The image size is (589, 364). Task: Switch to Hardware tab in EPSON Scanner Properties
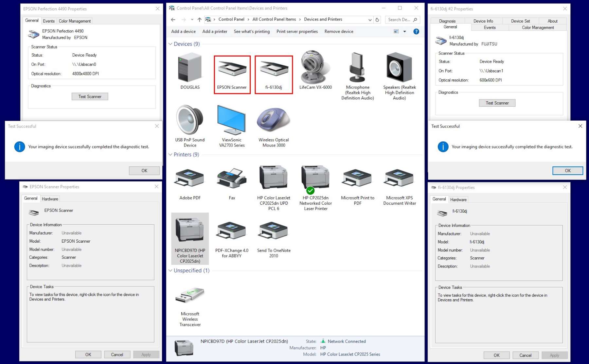coord(50,199)
